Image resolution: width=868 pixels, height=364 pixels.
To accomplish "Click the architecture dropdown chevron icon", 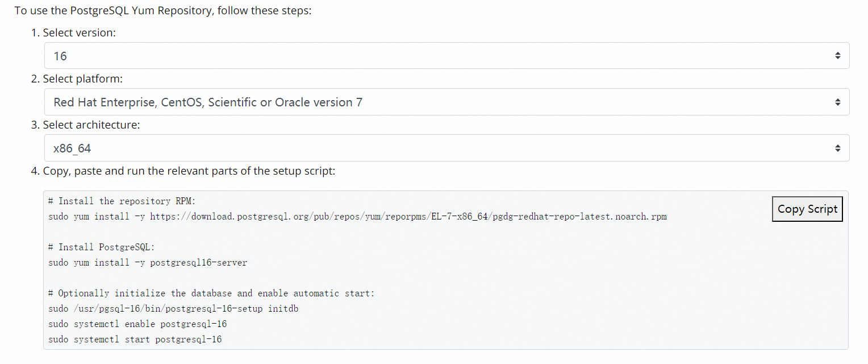I will [837, 148].
